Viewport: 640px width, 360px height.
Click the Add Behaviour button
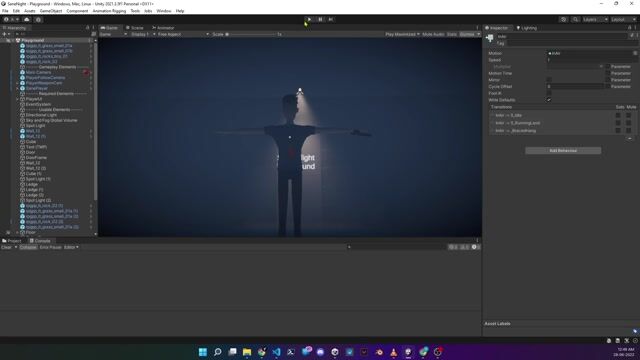tap(563, 151)
